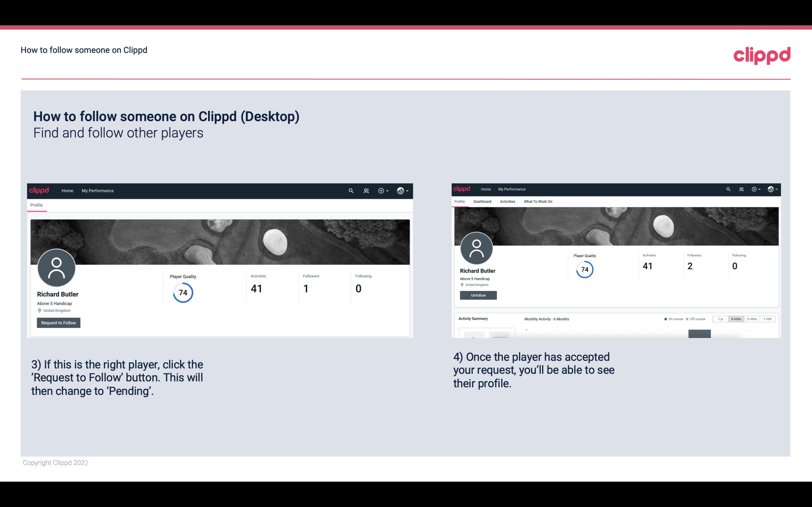Select the '6 mths' activity toggle filter
The width and height of the screenshot is (812, 507).
(x=736, y=319)
